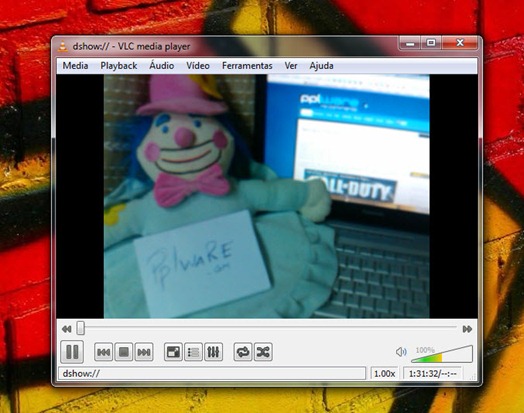Stop playback with the stop button
The image size is (524, 413).
pyautogui.click(x=124, y=352)
